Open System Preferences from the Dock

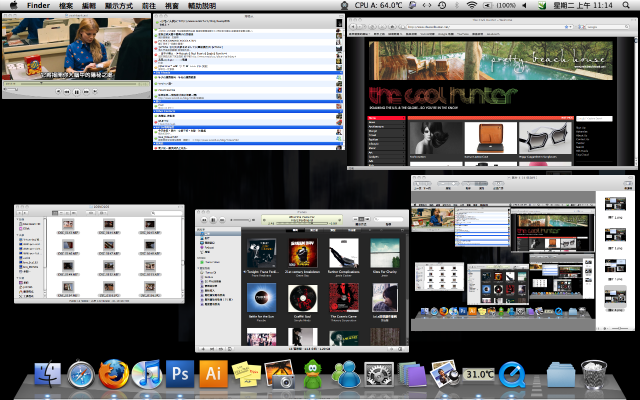click(378, 375)
